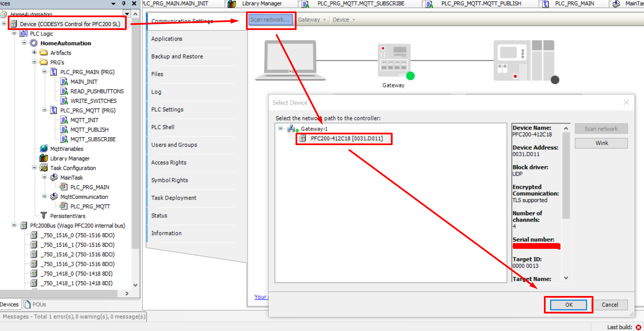
Task: Click the MQTT_INIT action icon
Action: tap(64, 120)
